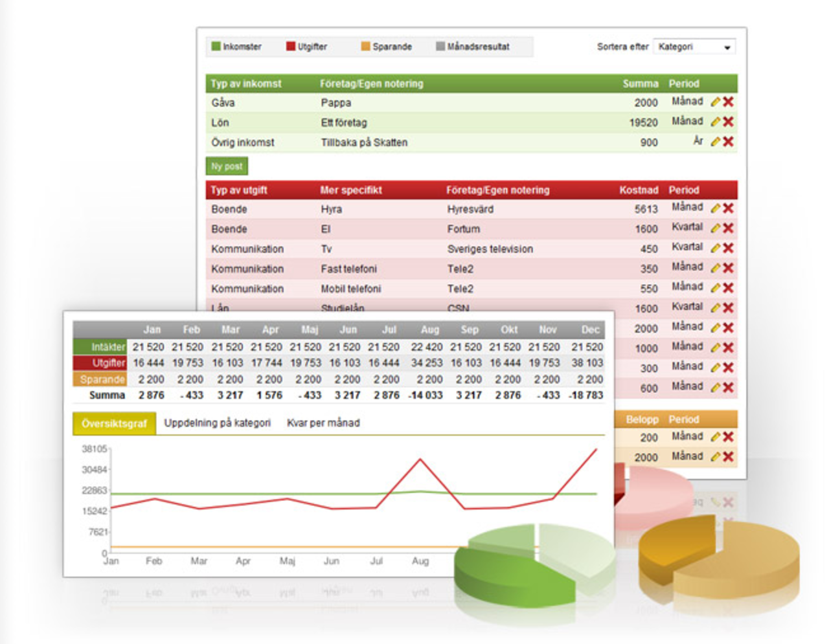Delete the Lön income row with red X
Viewport: 829px width, 644px height.
(x=729, y=122)
